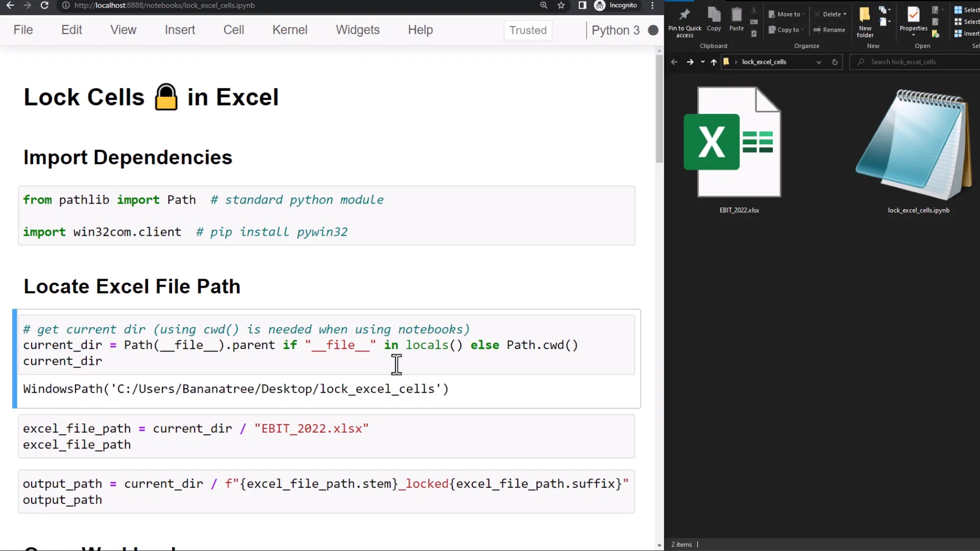This screenshot has width=980, height=551.
Task: Open the Jupyter File menu
Action: tap(23, 30)
